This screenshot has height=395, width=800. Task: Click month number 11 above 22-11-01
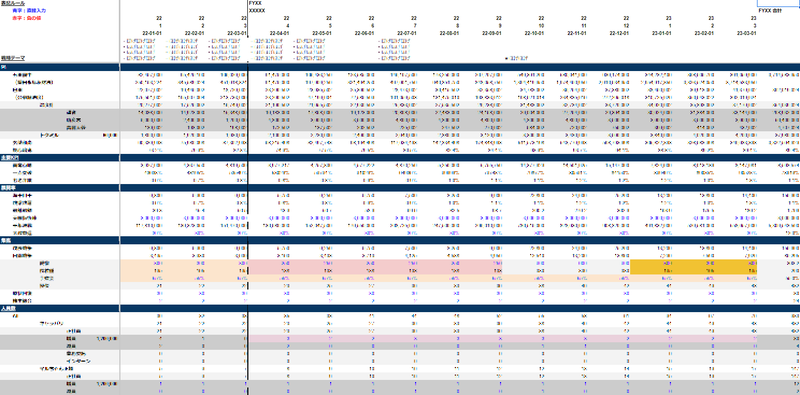[583, 26]
